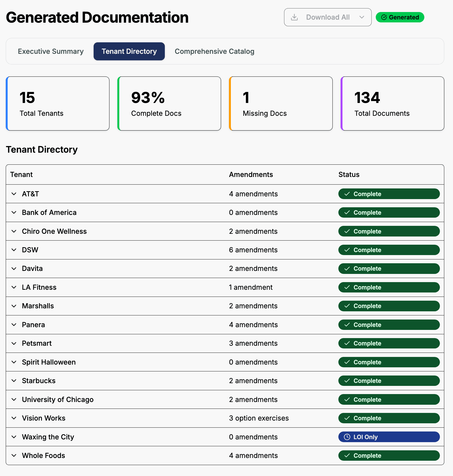The height and width of the screenshot is (476, 453).
Task: Click the checkmark icon on Starbucks' Complete badge
Action: pos(347,381)
